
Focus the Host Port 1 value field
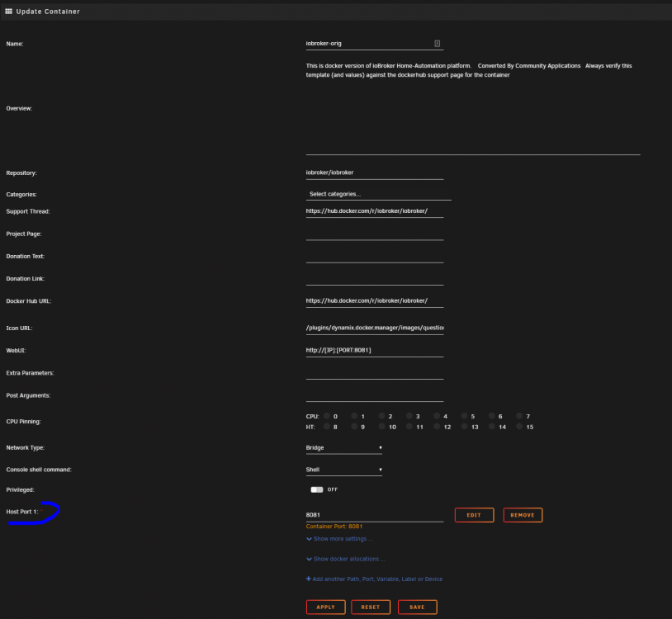point(375,515)
